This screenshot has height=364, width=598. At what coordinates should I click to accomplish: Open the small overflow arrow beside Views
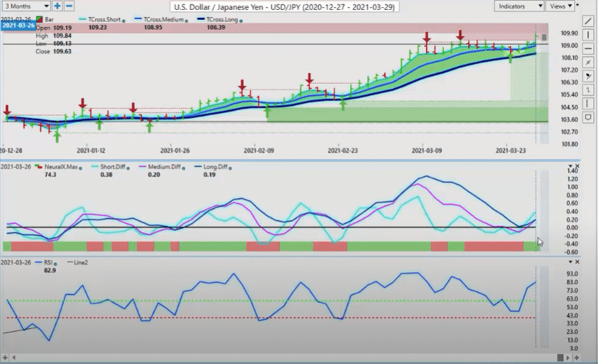point(578,5)
